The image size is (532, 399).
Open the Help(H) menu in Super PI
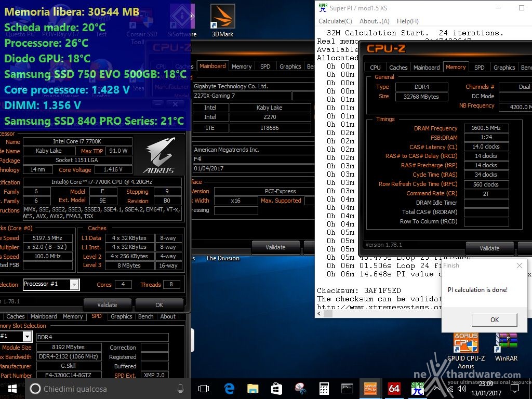[x=407, y=21]
